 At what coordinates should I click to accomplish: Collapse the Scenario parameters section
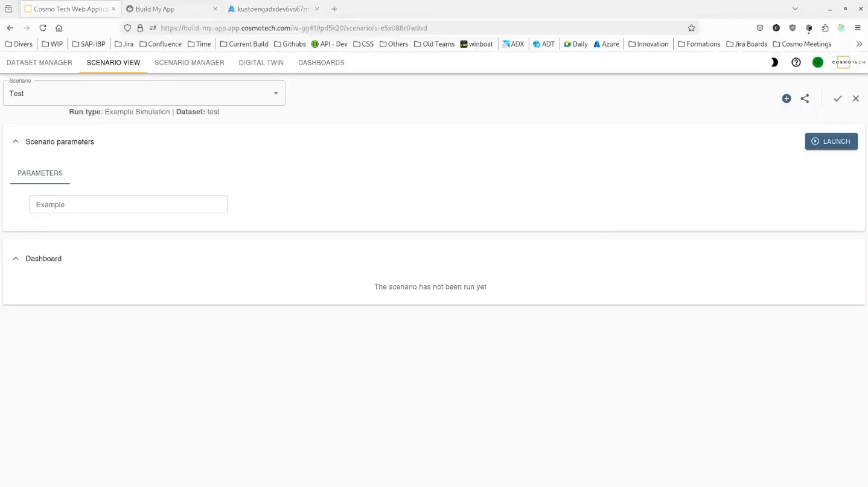[x=16, y=142]
